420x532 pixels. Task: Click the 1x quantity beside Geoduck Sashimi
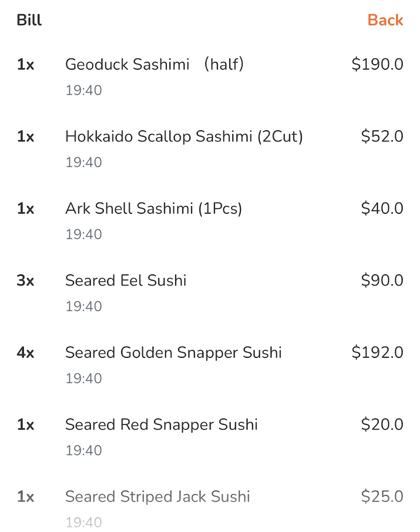[x=25, y=65]
